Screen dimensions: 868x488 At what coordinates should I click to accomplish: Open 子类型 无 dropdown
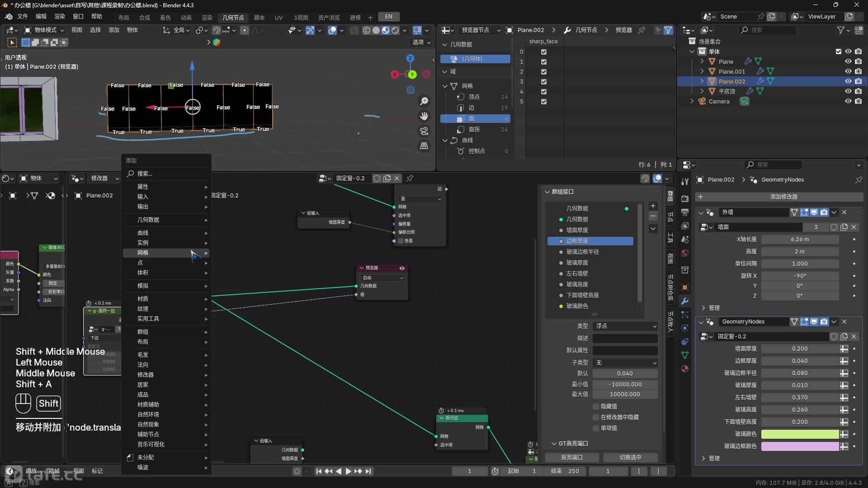point(625,363)
